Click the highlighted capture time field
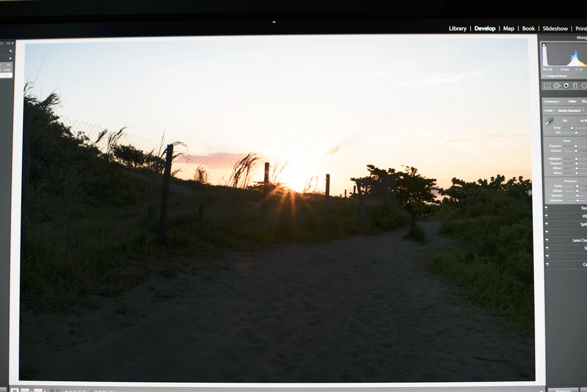 pyautogui.click(x=6, y=75)
